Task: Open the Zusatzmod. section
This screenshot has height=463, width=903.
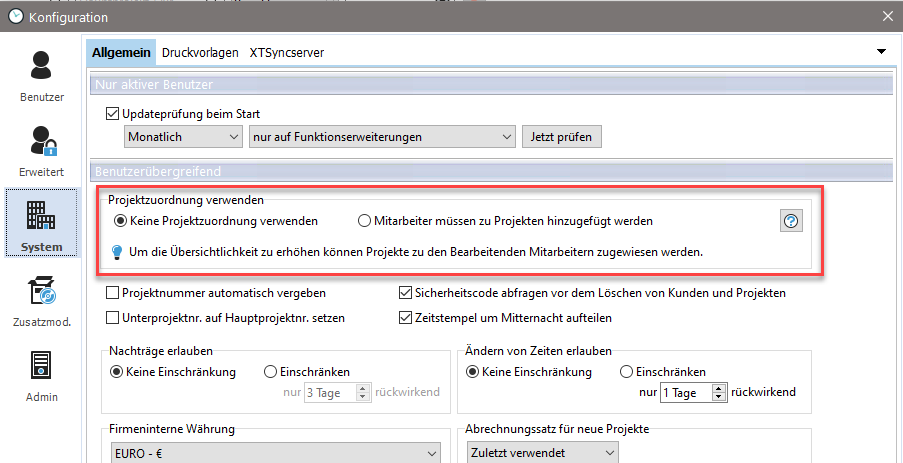Action: [41, 300]
